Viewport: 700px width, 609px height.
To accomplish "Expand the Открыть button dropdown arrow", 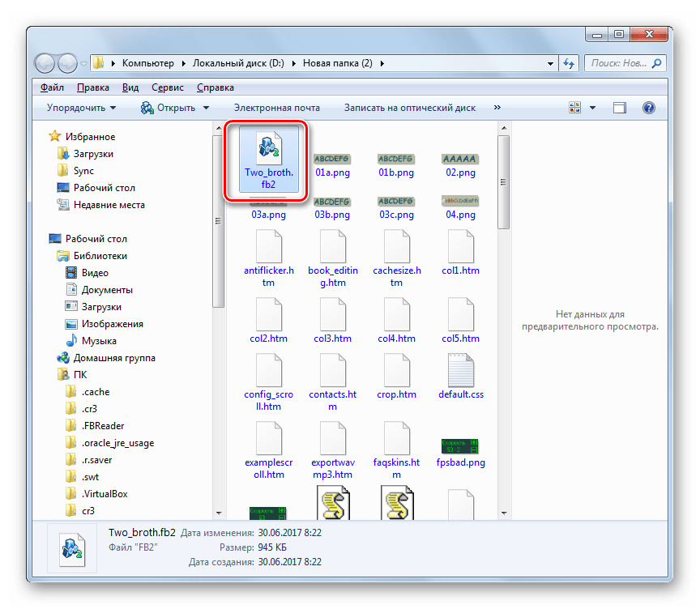I will pyautogui.click(x=206, y=108).
